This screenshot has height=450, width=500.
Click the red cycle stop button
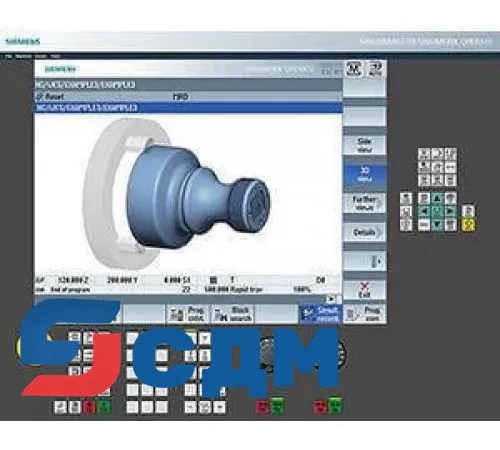click(89, 407)
